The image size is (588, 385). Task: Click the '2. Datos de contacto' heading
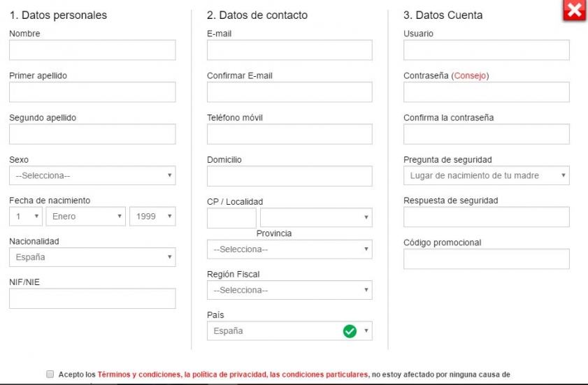[257, 15]
